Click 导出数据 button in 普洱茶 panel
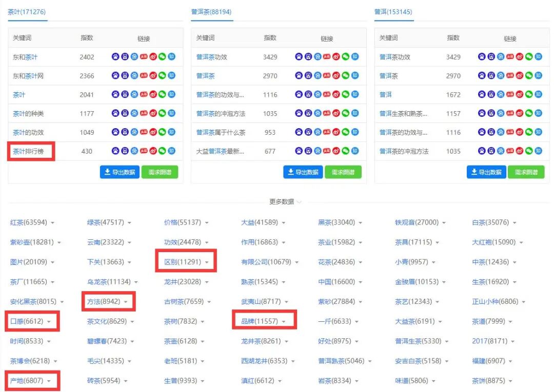554x392 pixels. 303,172
